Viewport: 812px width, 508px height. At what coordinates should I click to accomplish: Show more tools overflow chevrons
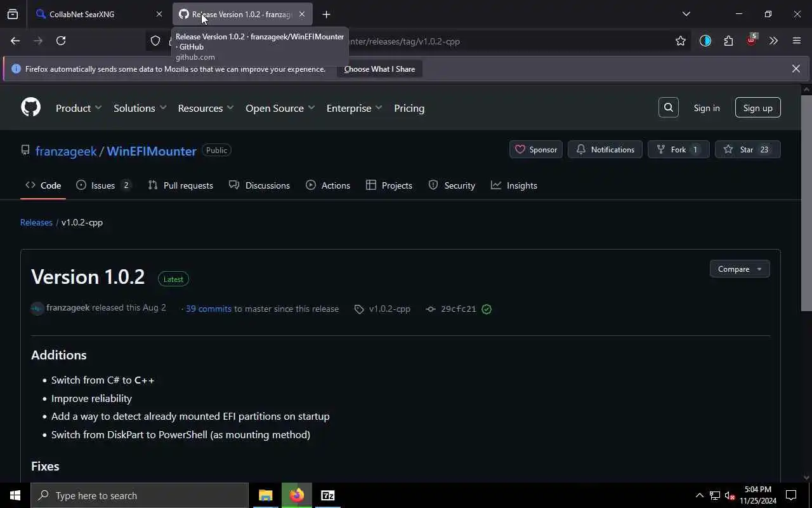[x=773, y=41]
